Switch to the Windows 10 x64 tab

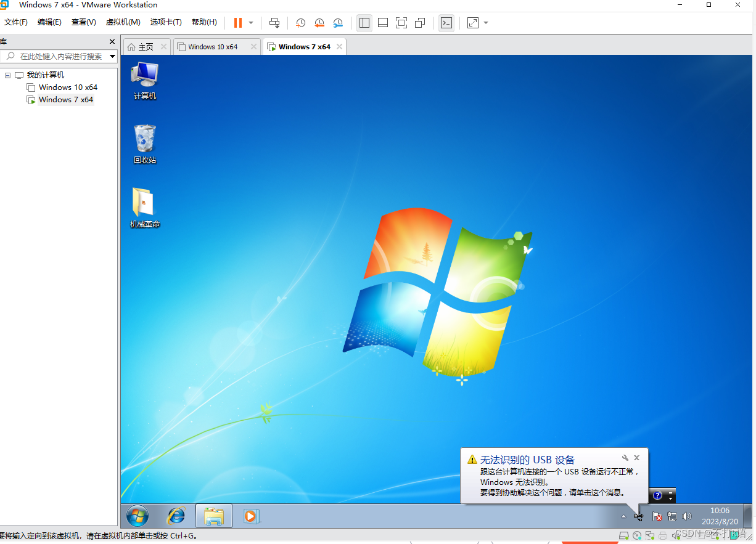coord(213,47)
